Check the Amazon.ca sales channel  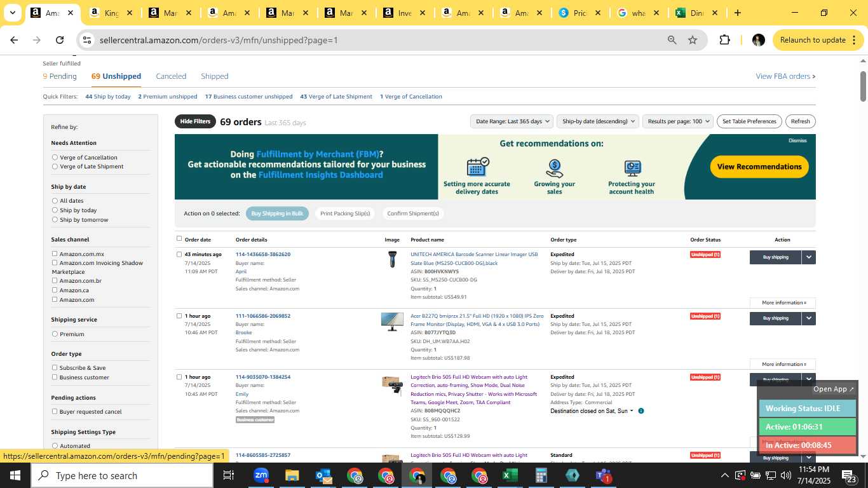55,290
